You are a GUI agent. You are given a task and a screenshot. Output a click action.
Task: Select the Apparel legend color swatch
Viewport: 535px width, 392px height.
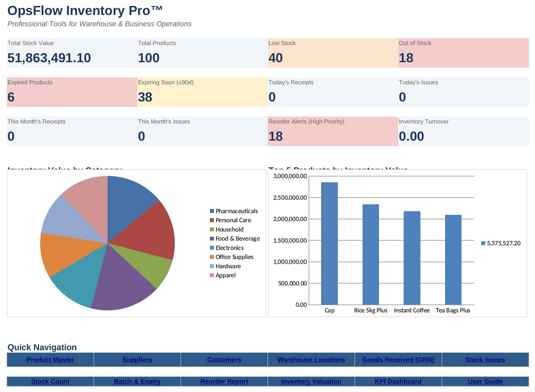click(212, 275)
